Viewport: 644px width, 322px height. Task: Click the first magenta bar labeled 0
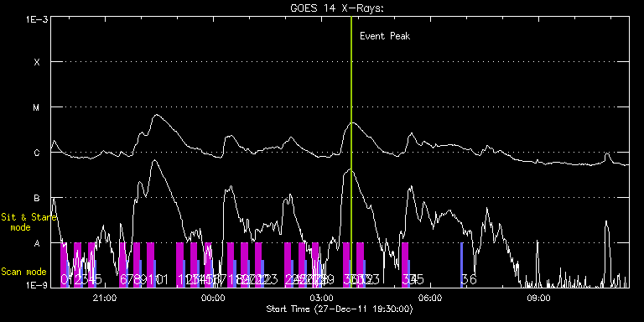[x=63, y=265]
